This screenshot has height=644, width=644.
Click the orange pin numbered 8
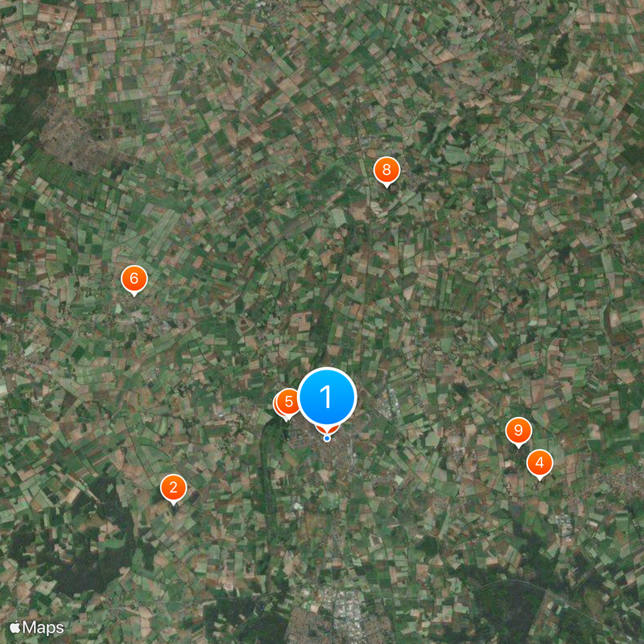pos(386,170)
